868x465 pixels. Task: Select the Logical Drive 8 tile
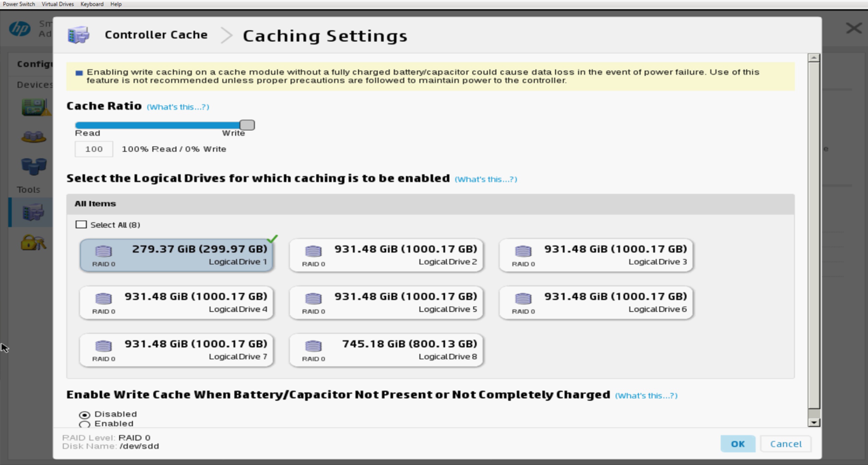[386, 350]
